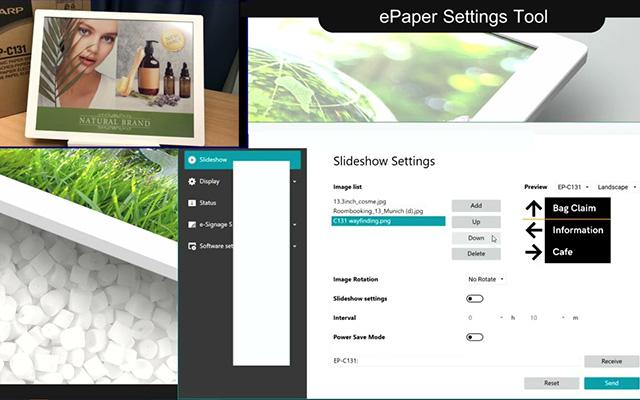The width and height of the screenshot is (640, 400).
Task: Open the EP-C131 preview model dropdown
Action: click(x=572, y=187)
